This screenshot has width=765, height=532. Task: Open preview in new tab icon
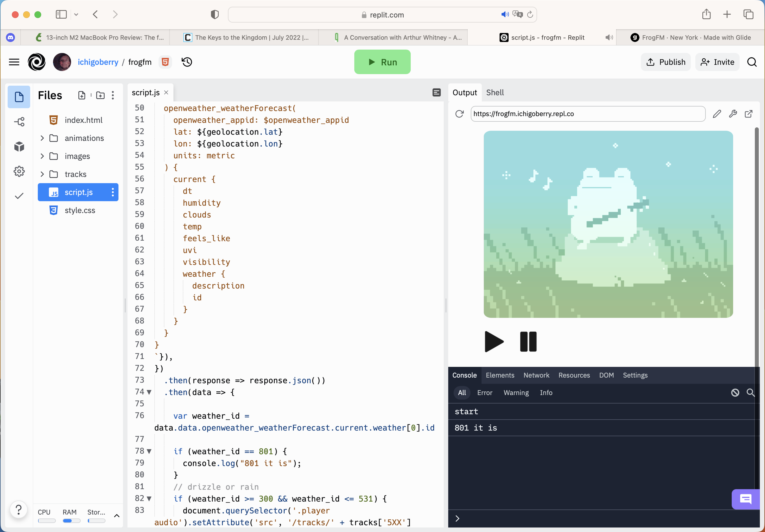point(748,114)
